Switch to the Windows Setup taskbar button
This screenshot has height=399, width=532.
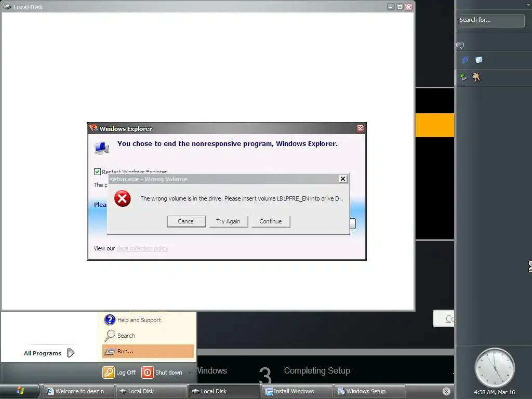[369, 391]
